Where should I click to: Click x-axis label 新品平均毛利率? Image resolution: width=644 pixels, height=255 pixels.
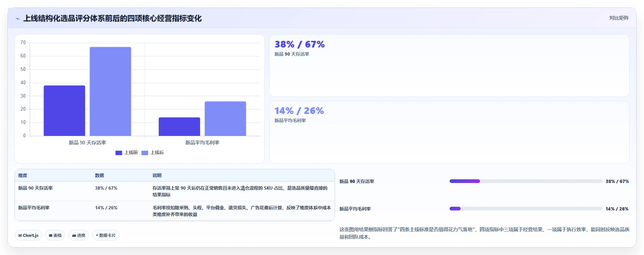point(202,143)
